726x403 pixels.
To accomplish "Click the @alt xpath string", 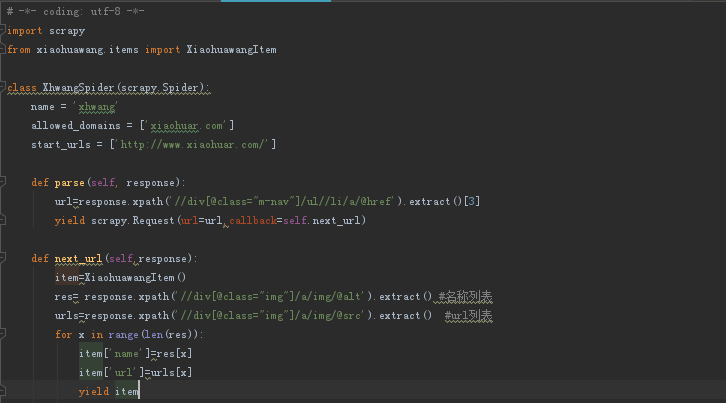I will 272,296.
